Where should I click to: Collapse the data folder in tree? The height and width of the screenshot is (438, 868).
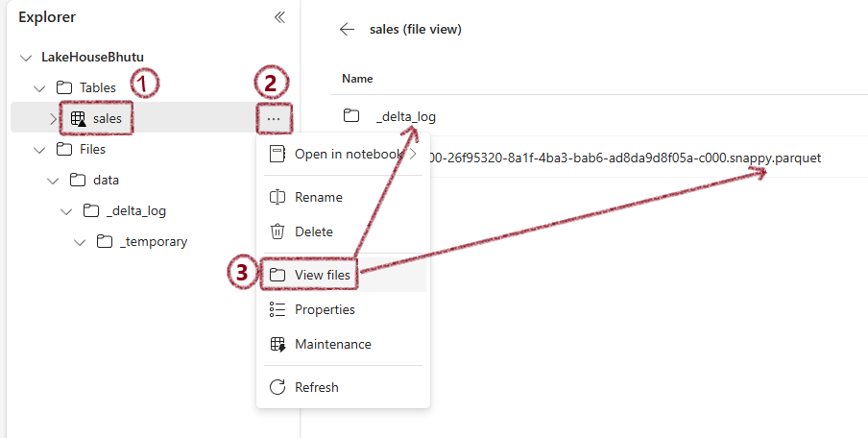click(x=53, y=181)
